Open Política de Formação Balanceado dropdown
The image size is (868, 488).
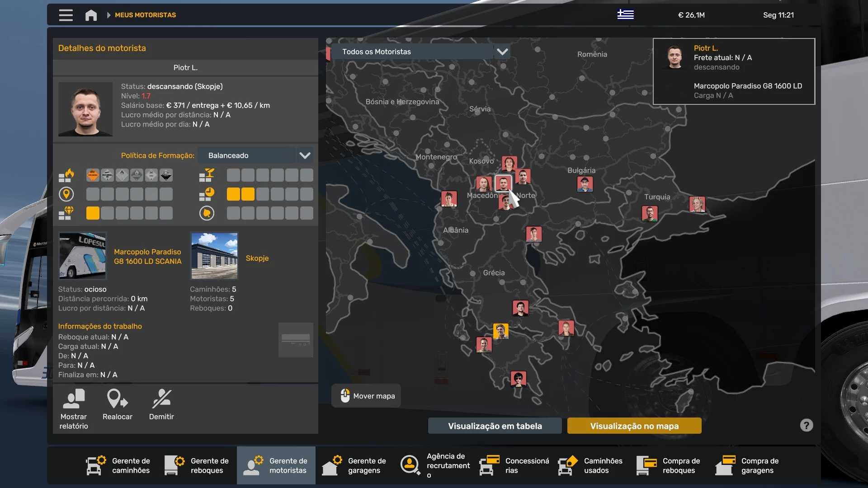304,155
